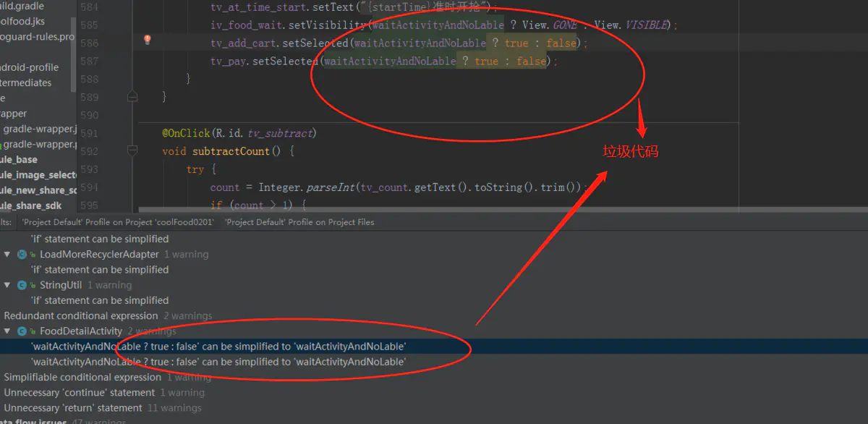Viewport: 868px width, 424px height.
Task: Collapse the FoodDetailActivity node arrow
Action: pos(7,331)
